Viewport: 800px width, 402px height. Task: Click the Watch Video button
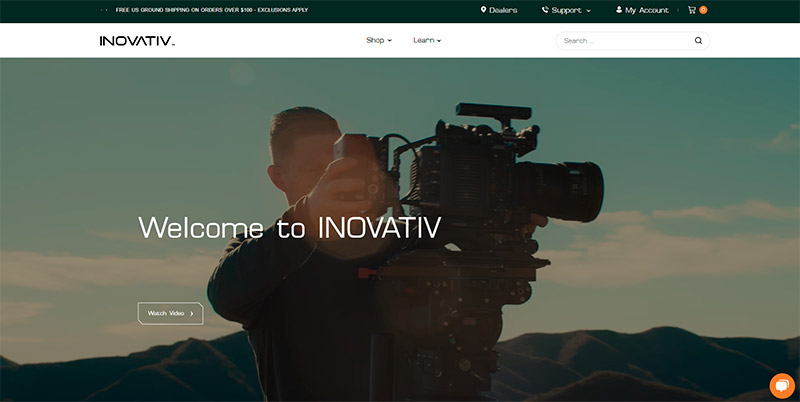tap(170, 313)
